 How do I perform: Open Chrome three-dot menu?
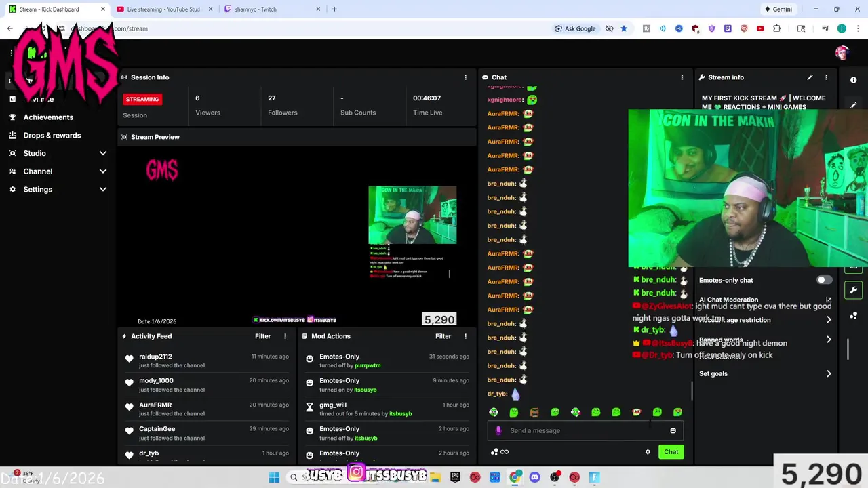tap(857, 28)
